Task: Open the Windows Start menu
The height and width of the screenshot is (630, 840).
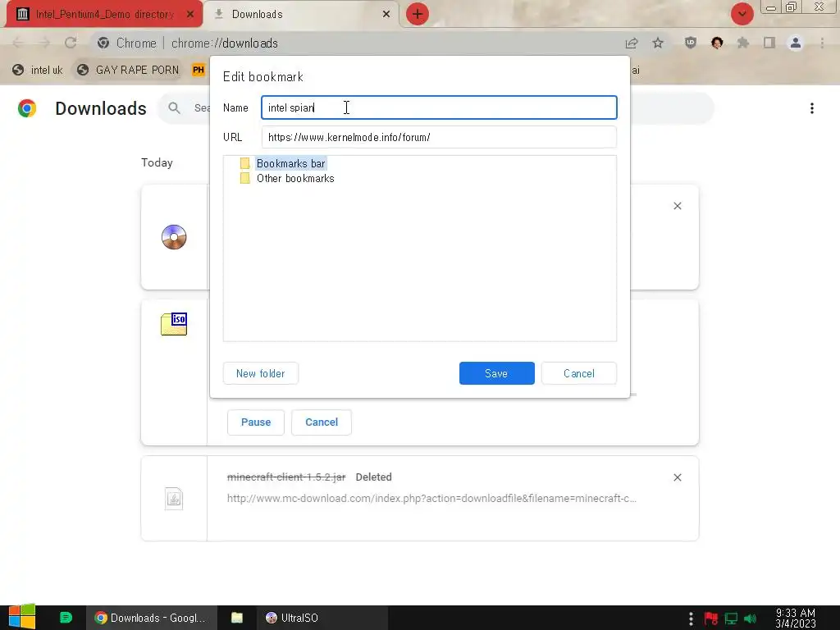Action: pyautogui.click(x=21, y=617)
